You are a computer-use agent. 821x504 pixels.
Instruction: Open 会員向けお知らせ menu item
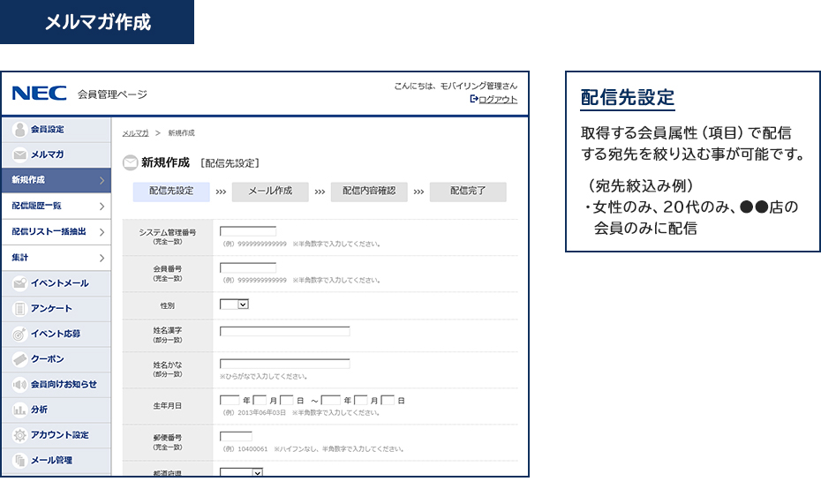pos(56,385)
